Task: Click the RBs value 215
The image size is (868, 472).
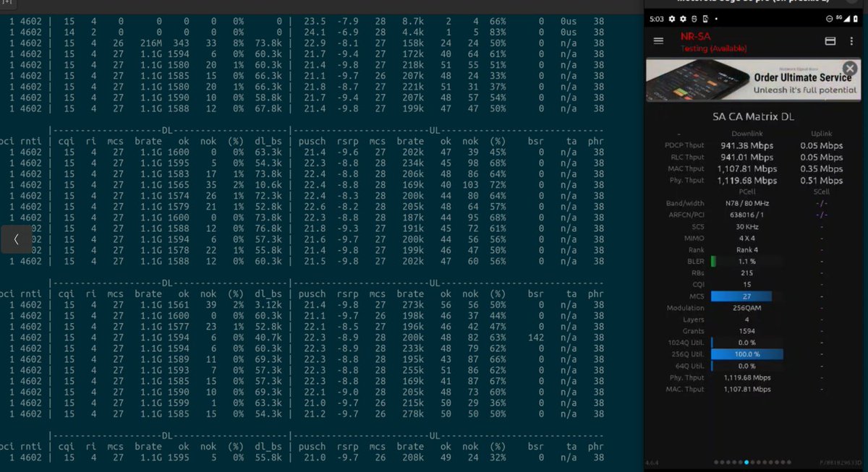Action: 747,273
